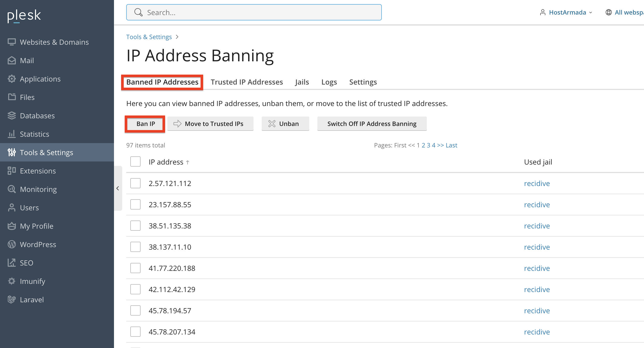Go to page 4 of results
Viewport: 644px width, 348px height.
(x=434, y=145)
